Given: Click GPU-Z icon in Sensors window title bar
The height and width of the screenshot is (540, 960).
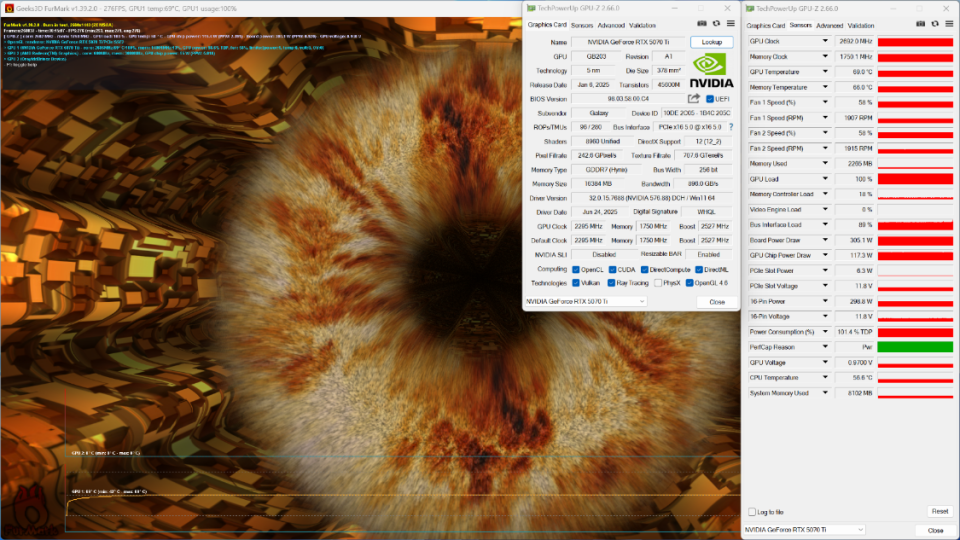Looking at the screenshot, I should 750,9.
